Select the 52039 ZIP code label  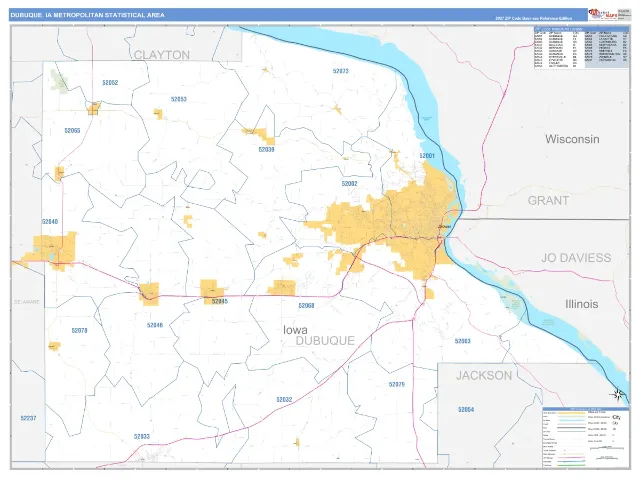pyautogui.click(x=267, y=150)
